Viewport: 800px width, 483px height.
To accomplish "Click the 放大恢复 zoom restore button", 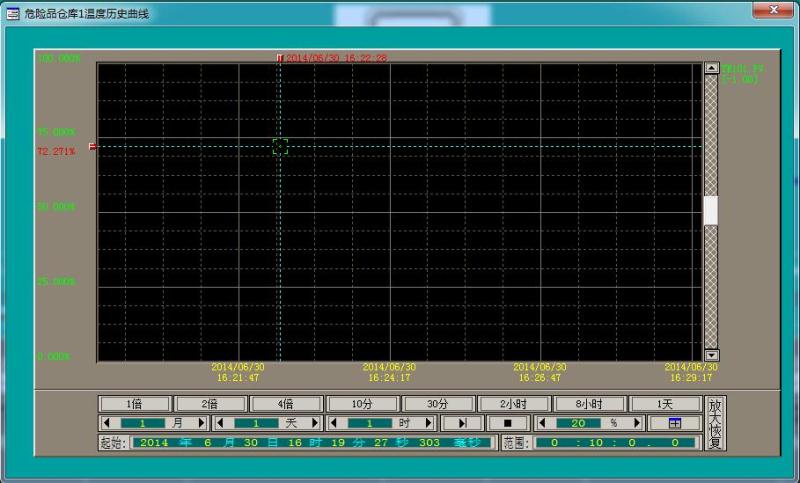I will (x=715, y=423).
